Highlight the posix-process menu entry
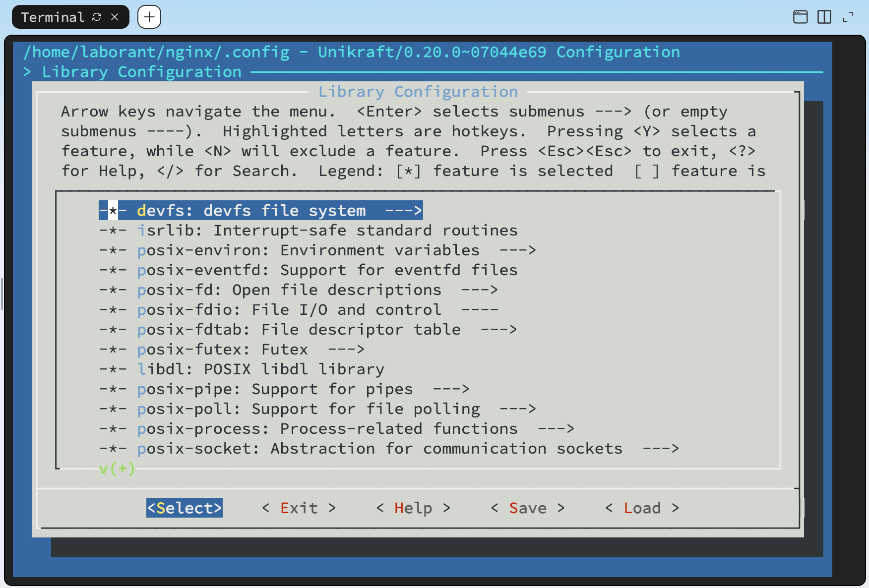 click(x=327, y=428)
